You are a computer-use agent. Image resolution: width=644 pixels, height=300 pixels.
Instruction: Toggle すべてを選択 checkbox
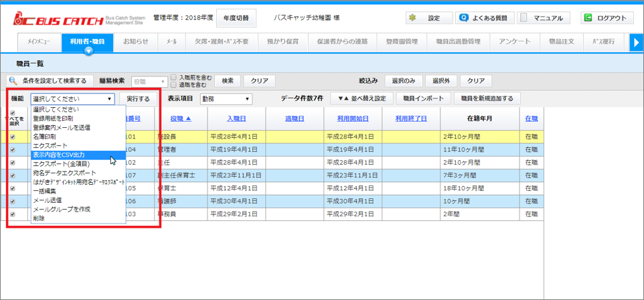coord(13,113)
